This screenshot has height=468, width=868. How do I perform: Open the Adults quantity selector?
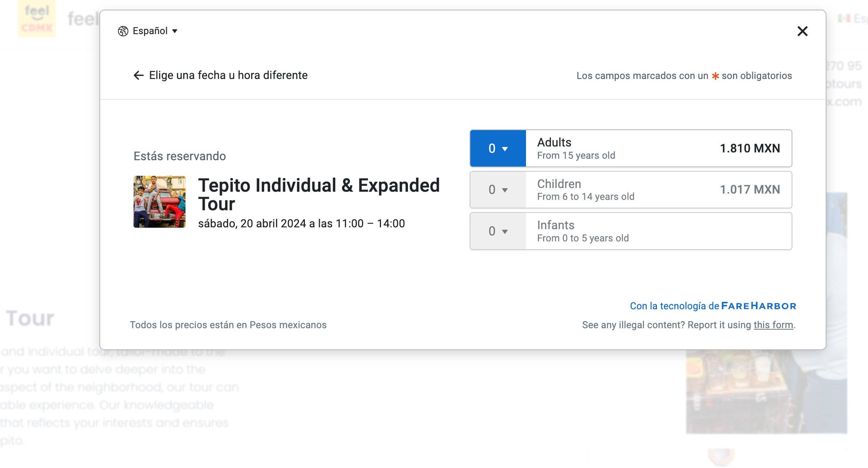497,148
